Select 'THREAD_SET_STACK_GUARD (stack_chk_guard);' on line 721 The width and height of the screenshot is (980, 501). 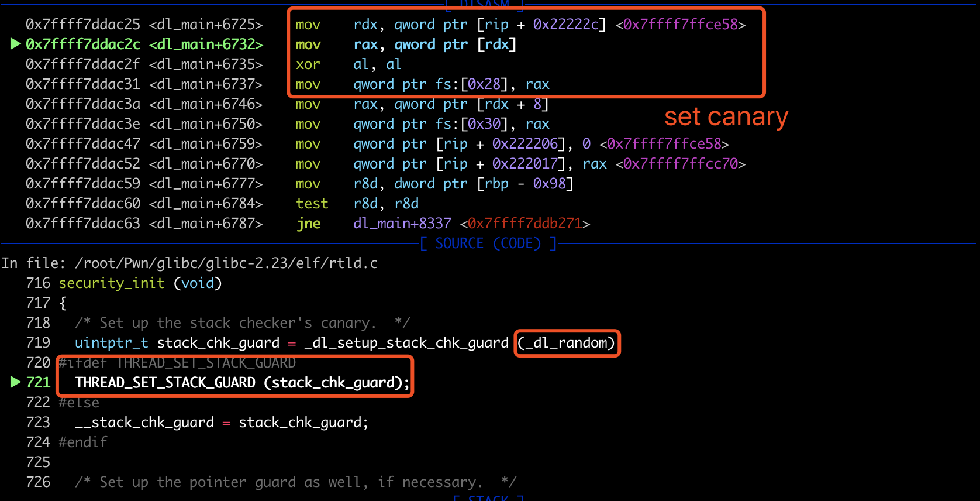click(x=243, y=383)
